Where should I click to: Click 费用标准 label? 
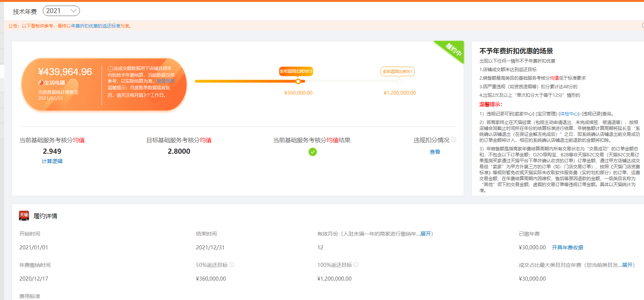coord(30,296)
